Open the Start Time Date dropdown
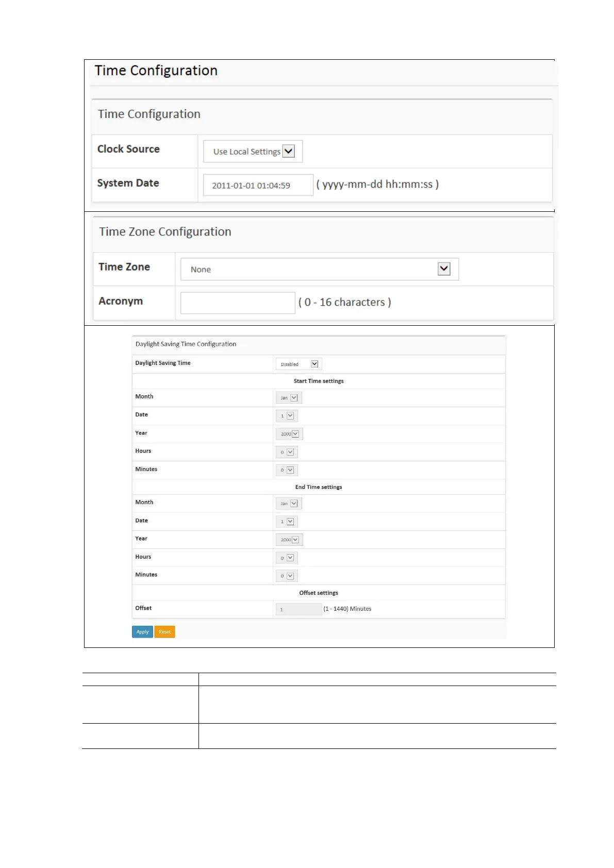Viewport: 614px width, 868px height. coord(287,416)
